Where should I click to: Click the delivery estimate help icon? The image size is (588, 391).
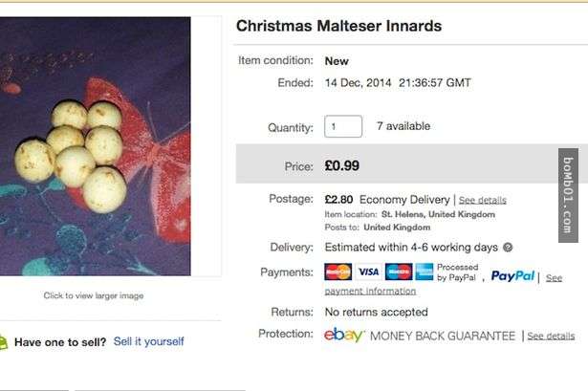(509, 247)
